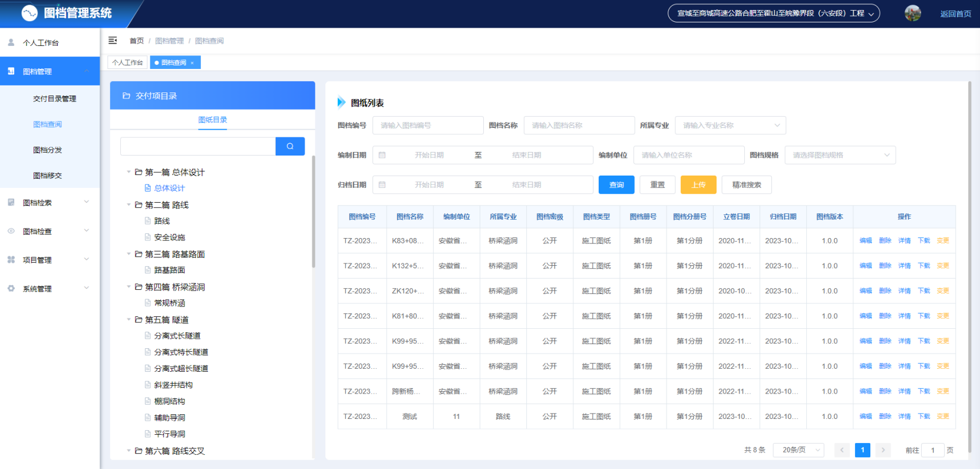Click 编辑 for the K83+08 row
The image size is (980, 469).
[866, 240]
